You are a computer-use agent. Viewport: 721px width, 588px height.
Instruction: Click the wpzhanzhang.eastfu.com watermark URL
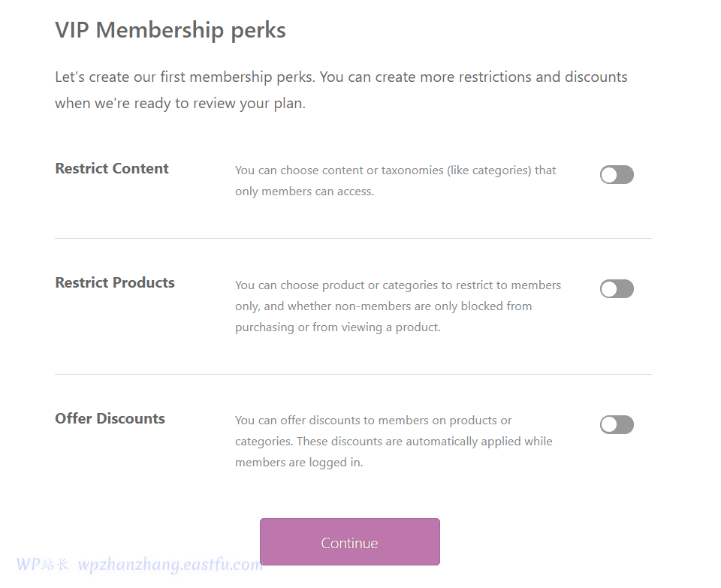point(170,565)
